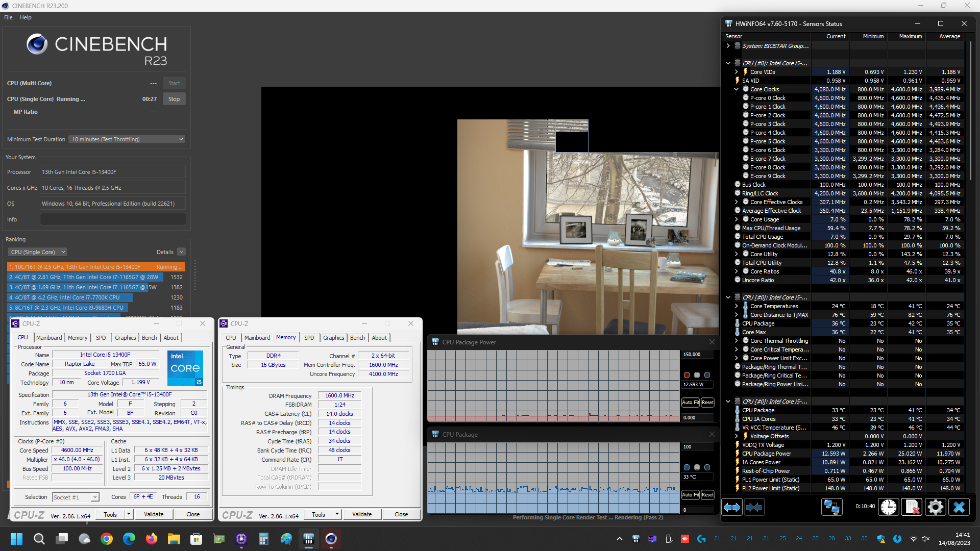980x551 pixels.
Task: Click Validate in left CPU-Z window
Action: pyautogui.click(x=154, y=514)
